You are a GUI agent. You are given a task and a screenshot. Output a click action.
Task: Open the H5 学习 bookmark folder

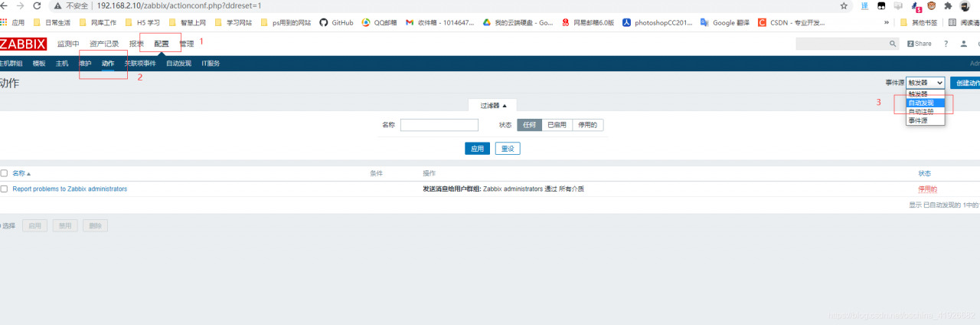pos(143,22)
